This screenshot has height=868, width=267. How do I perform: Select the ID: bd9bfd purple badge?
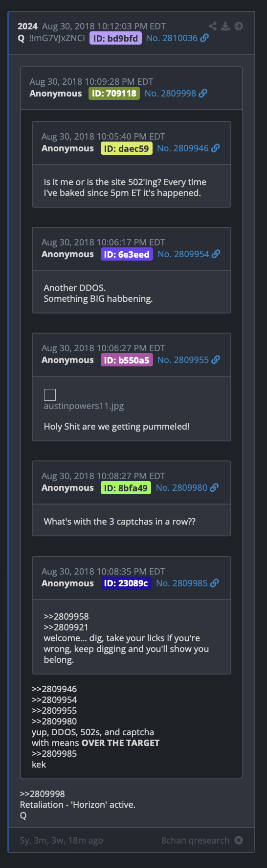[x=115, y=38]
